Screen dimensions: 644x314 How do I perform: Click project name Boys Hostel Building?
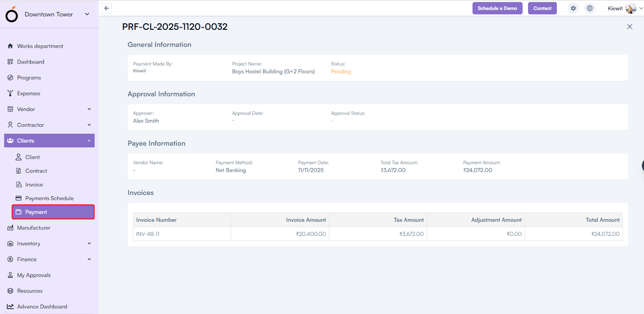pos(273,71)
